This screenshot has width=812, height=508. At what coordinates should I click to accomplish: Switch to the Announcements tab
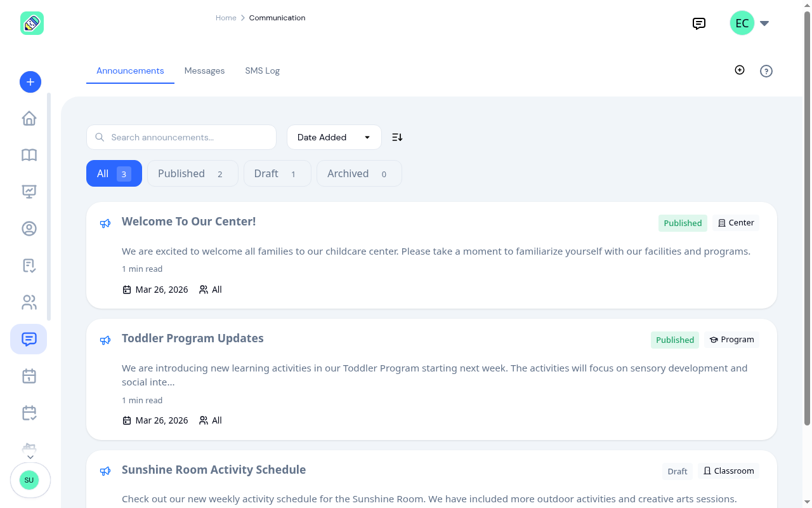pos(130,70)
